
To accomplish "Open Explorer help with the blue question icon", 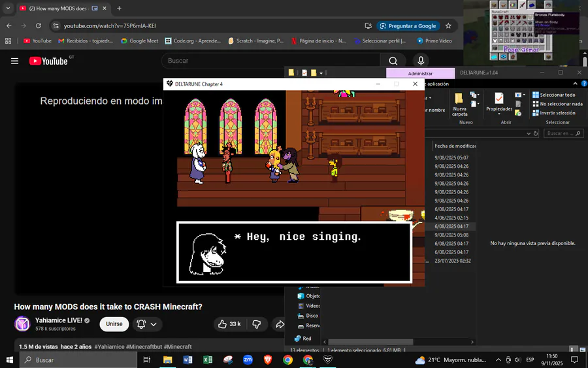I will (x=583, y=84).
